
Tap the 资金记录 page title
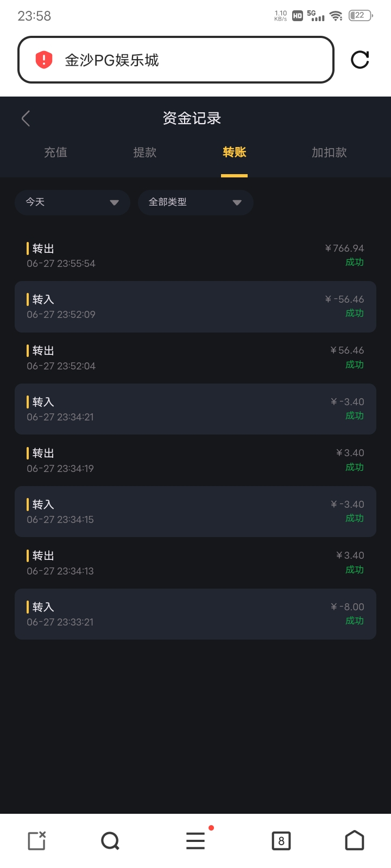[x=192, y=118]
